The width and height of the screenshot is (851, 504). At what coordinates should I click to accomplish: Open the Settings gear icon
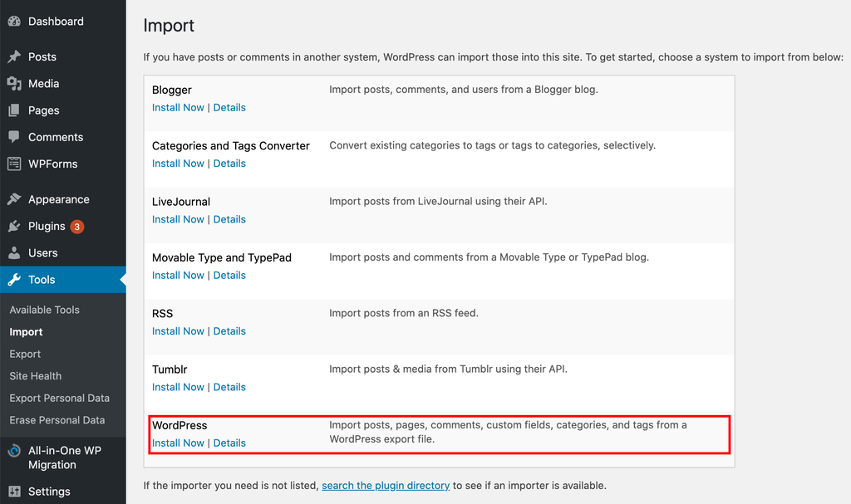click(15, 491)
